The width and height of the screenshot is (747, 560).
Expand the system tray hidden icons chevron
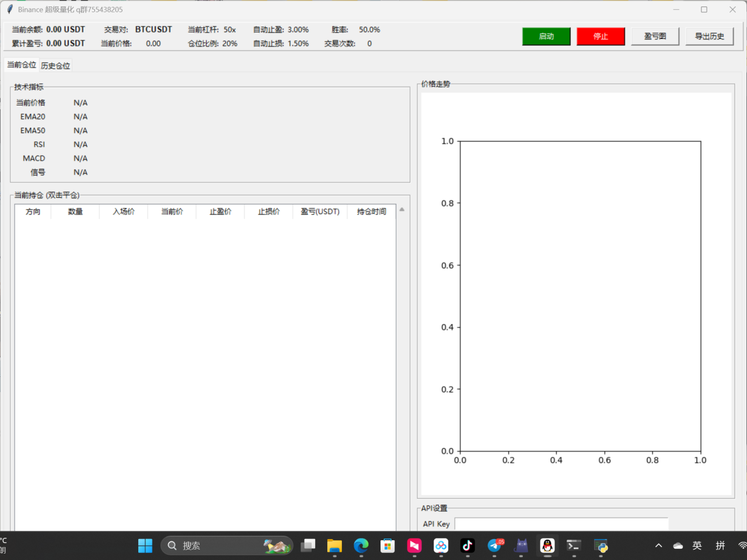pos(658,545)
